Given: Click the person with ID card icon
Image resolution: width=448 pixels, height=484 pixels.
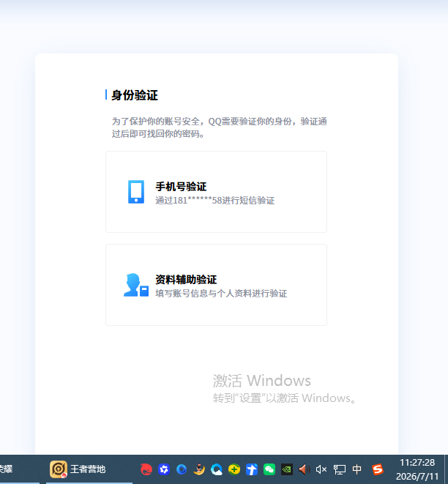Looking at the screenshot, I should (x=136, y=285).
